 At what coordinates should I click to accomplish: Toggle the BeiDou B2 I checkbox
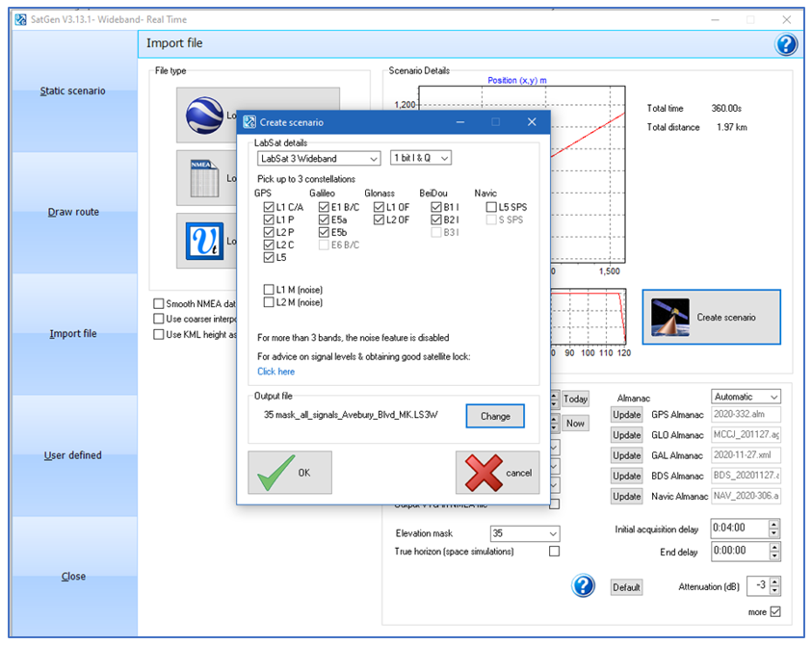pyautogui.click(x=436, y=220)
